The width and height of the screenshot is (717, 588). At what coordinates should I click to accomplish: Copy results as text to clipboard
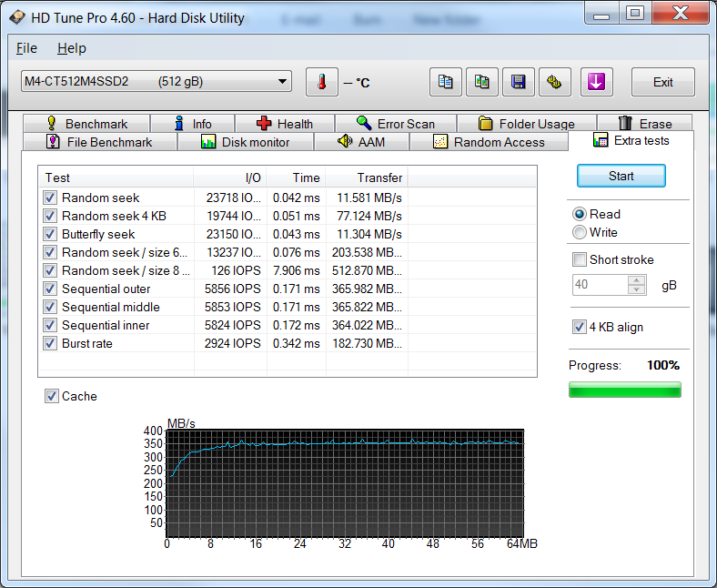(x=445, y=82)
